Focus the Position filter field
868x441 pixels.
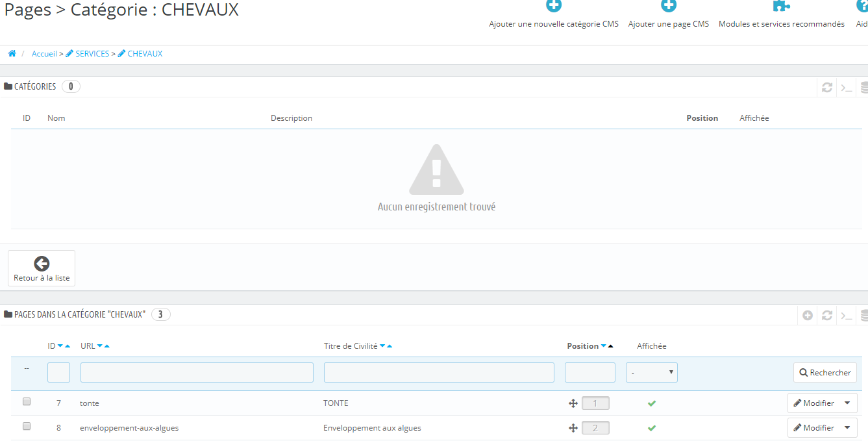590,373
